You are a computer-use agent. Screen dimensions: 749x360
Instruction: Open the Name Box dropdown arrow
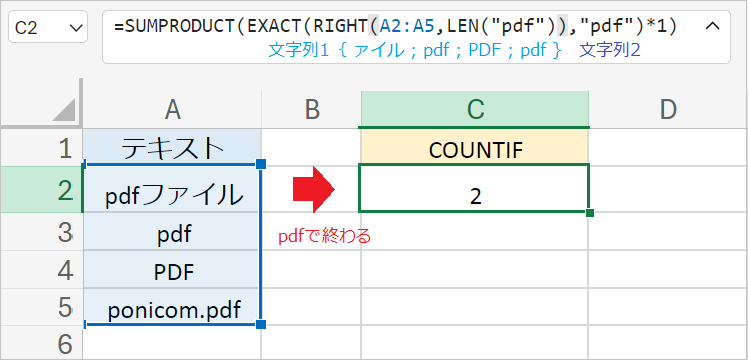tap(76, 28)
